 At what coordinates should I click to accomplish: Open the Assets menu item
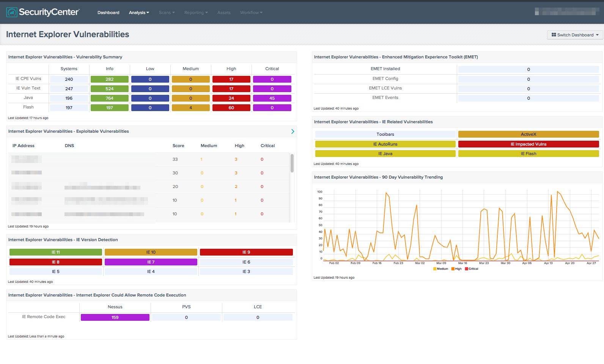224,13
